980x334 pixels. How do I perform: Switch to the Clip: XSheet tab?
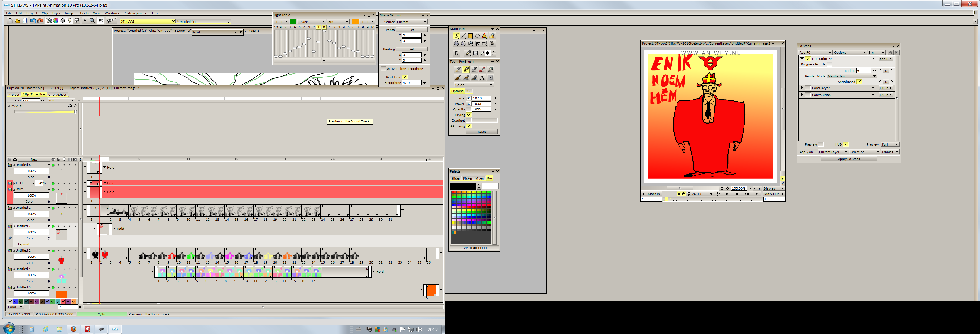(x=57, y=94)
